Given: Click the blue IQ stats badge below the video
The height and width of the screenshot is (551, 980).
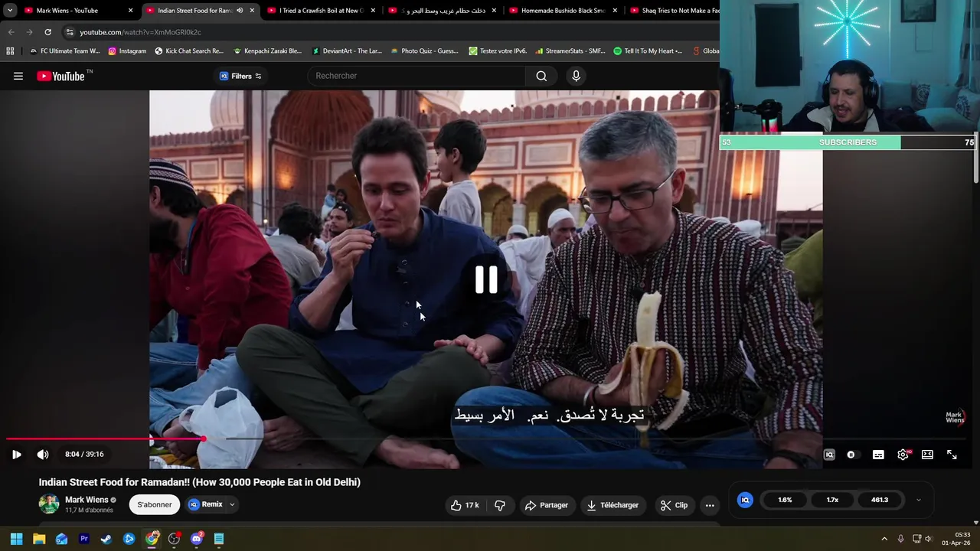Looking at the screenshot, I should 745,500.
